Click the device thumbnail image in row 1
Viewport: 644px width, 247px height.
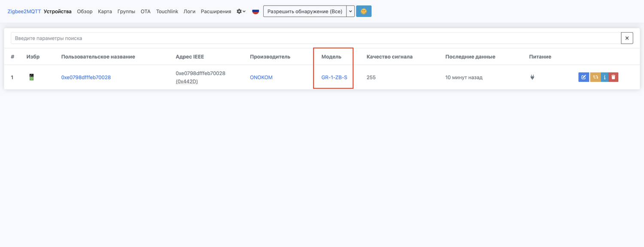coord(31,77)
